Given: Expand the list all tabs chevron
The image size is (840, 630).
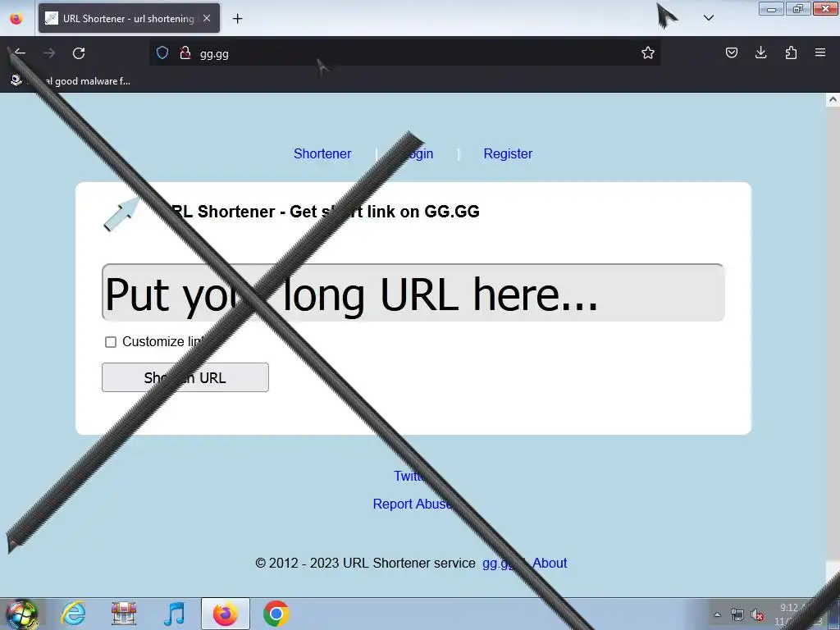Looking at the screenshot, I should (x=708, y=18).
